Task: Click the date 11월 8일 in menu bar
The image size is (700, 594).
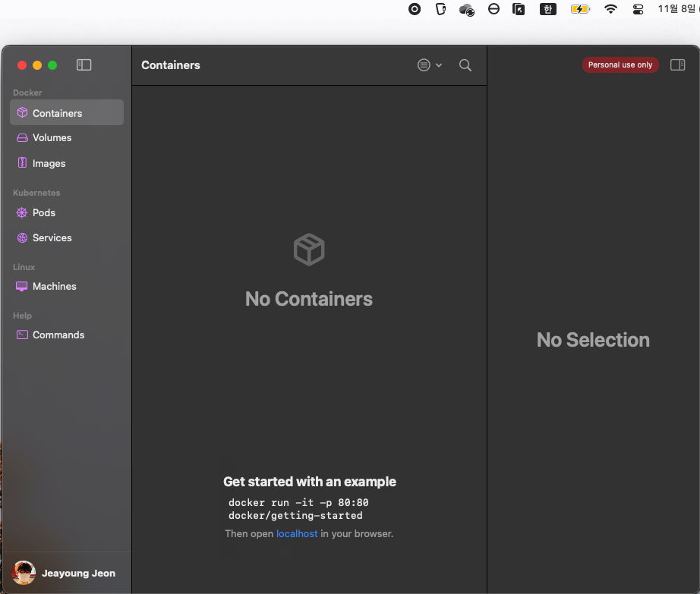Action: pos(678,9)
